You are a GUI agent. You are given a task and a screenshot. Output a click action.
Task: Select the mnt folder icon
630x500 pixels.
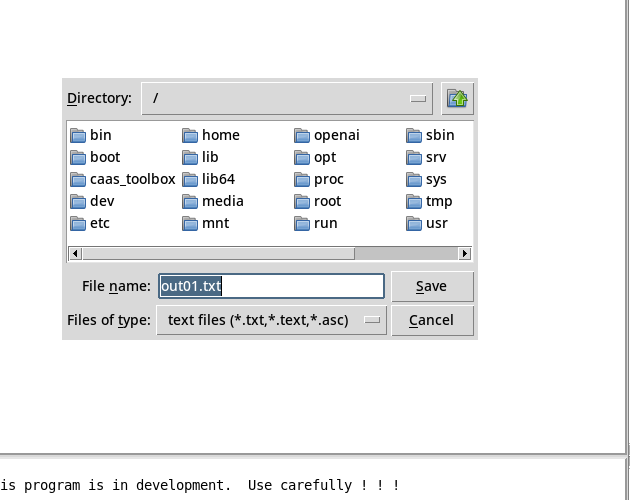[190, 223]
